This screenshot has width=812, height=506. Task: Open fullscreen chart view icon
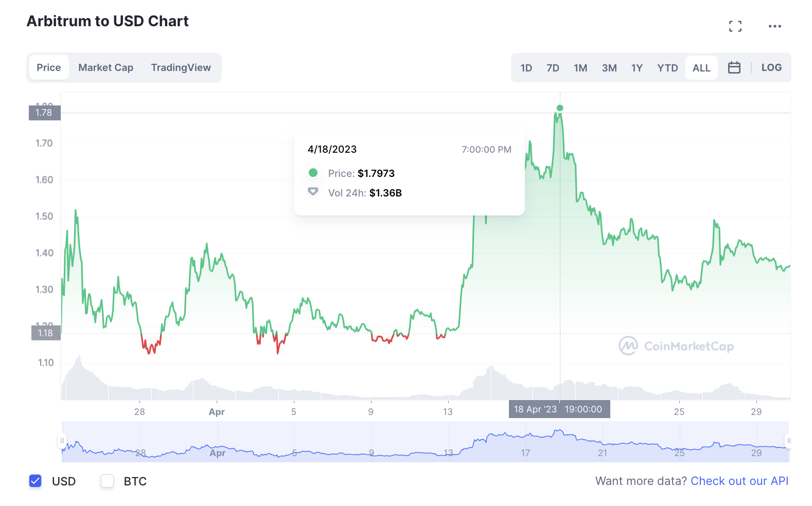pyautogui.click(x=735, y=26)
